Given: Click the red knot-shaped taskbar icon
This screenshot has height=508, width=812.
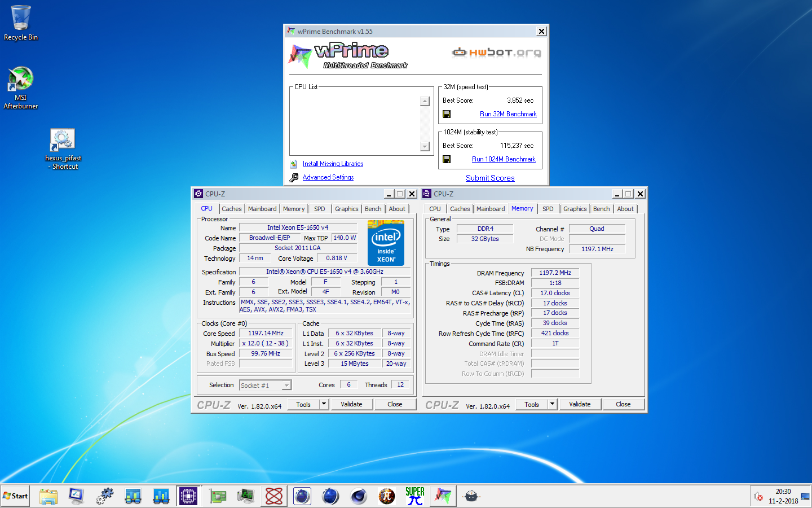Looking at the screenshot, I should pyautogui.click(x=274, y=496).
